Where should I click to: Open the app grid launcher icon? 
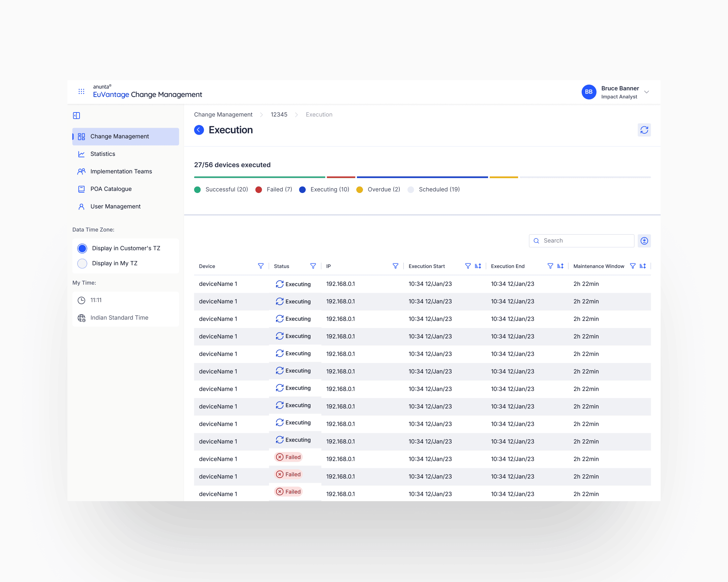click(81, 91)
